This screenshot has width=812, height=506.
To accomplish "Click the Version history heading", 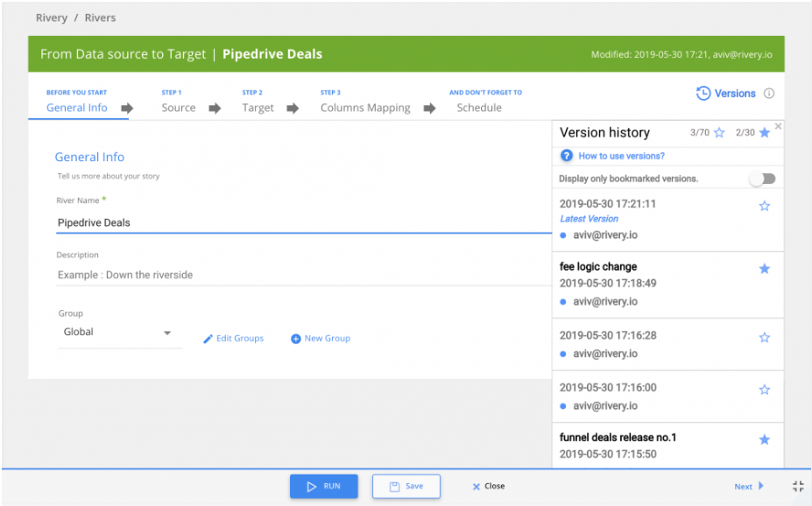I will click(604, 133).
